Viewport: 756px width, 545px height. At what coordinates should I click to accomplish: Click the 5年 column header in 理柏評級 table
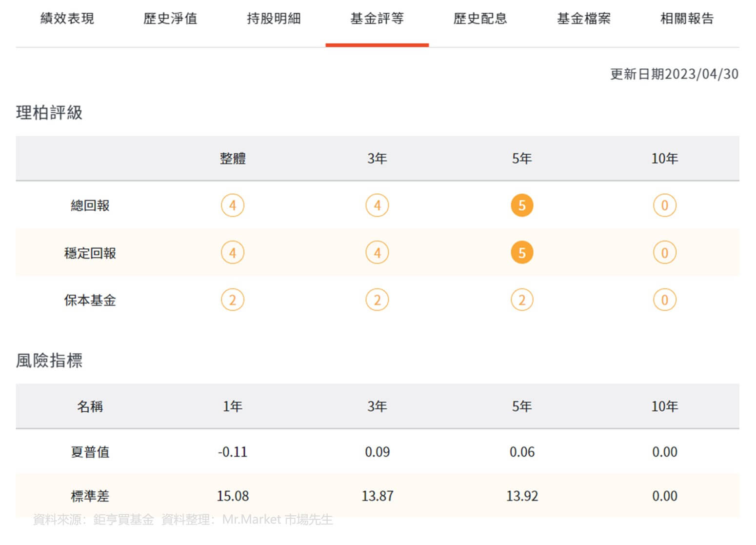[522, 159]
